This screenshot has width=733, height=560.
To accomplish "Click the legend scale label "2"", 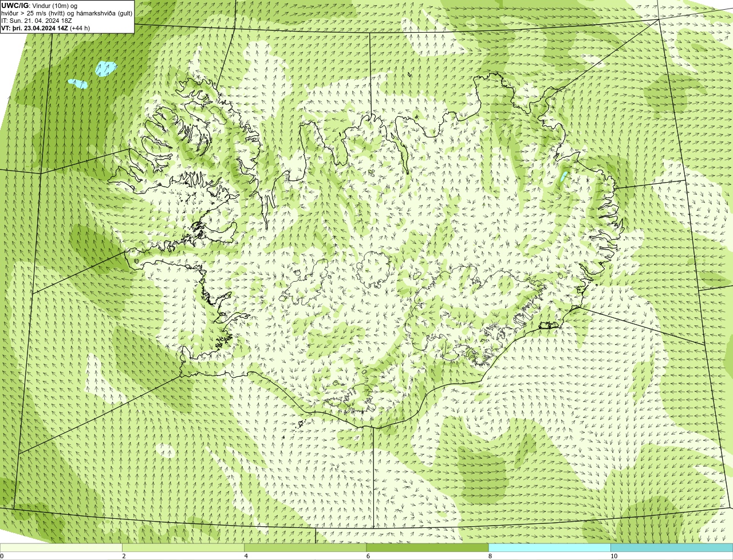I will pyautogui.click(x=124, y=556).
